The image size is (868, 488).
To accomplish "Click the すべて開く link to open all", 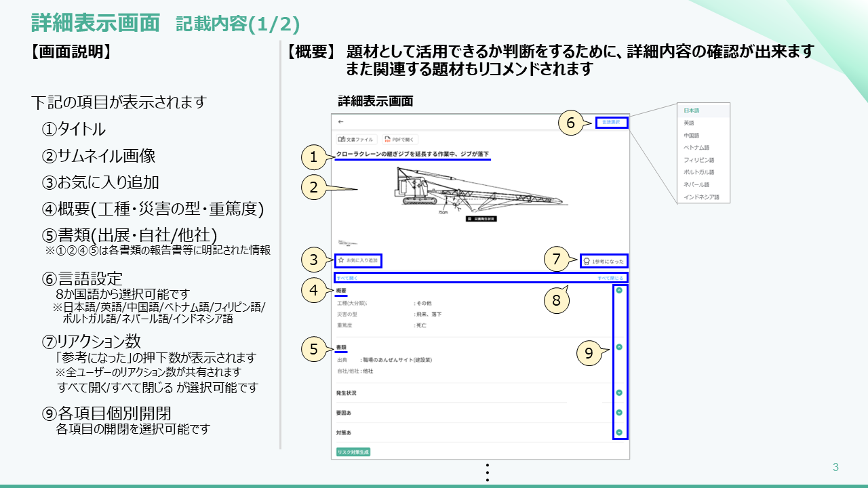I will [347, 277].
